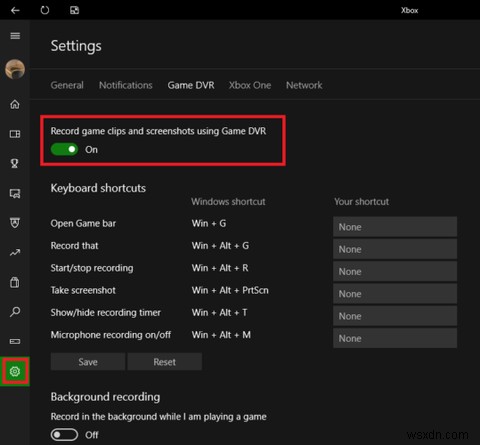Click the Record that shortcut field

(x=395, y=249)
